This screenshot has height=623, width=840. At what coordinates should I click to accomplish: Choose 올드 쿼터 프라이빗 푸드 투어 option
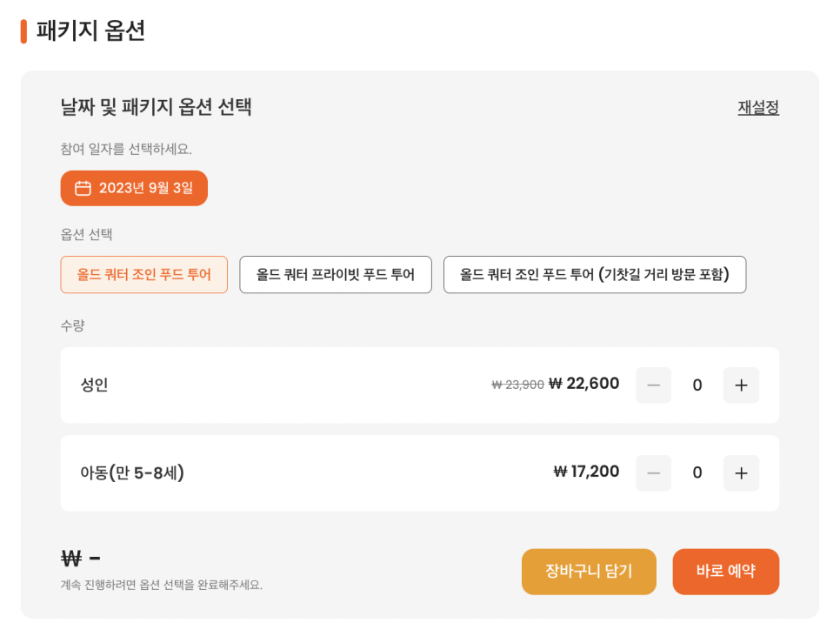336,274
